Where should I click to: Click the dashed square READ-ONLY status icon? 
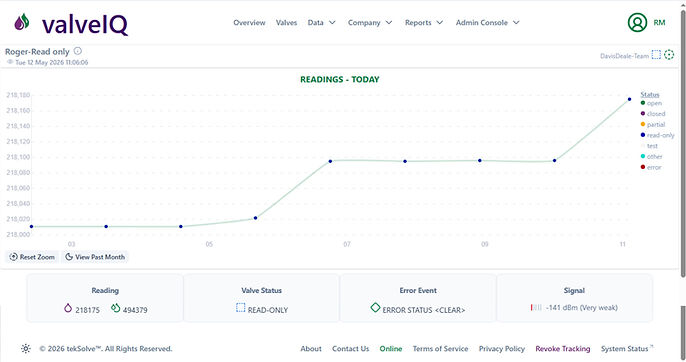[240, 308]
